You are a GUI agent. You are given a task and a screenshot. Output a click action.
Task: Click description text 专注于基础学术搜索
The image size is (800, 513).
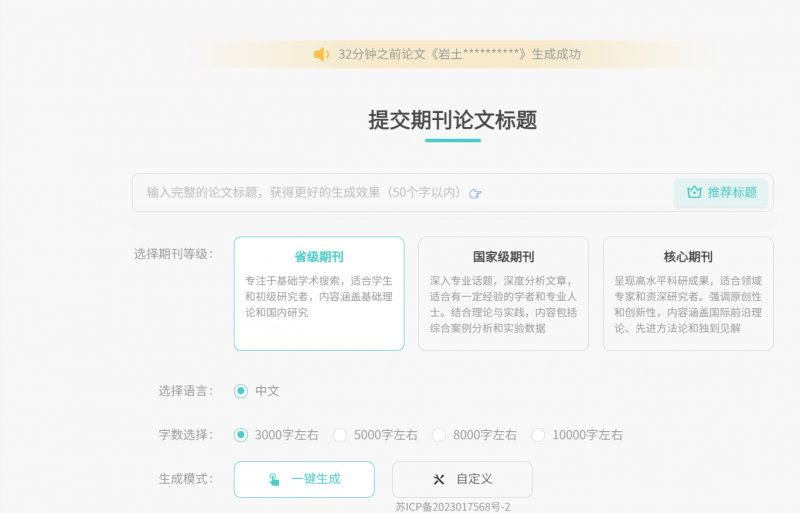pos(319,297)
